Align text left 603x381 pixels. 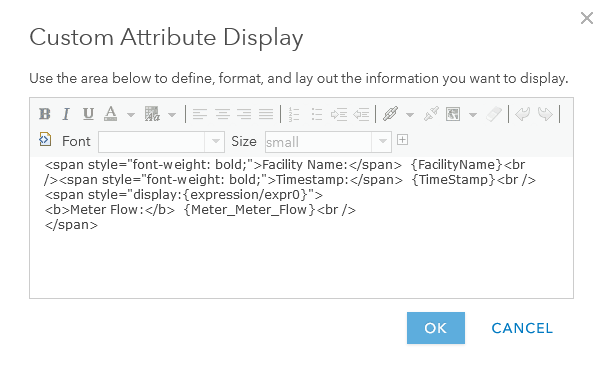pos(200,114)
